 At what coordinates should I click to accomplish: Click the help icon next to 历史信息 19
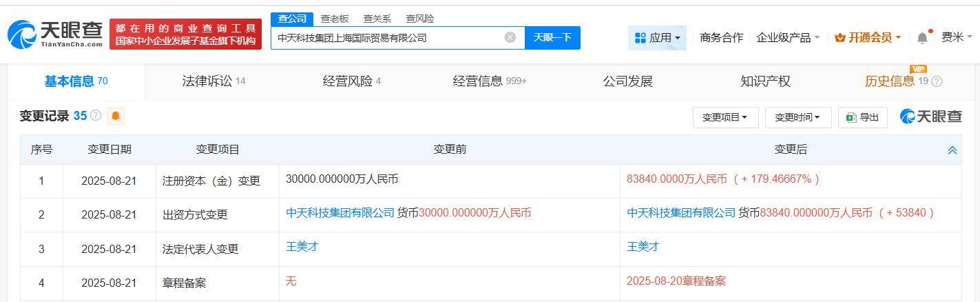click(937, 81)
